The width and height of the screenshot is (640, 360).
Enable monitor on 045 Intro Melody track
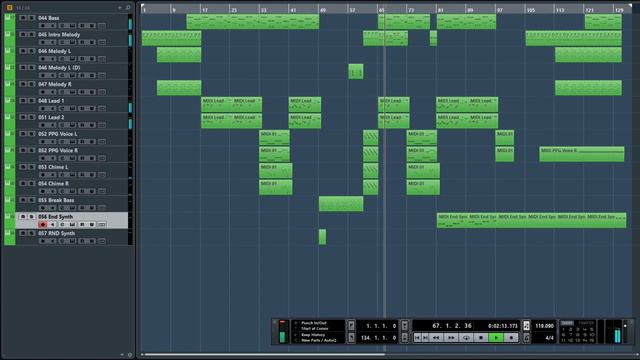[52, 42]
